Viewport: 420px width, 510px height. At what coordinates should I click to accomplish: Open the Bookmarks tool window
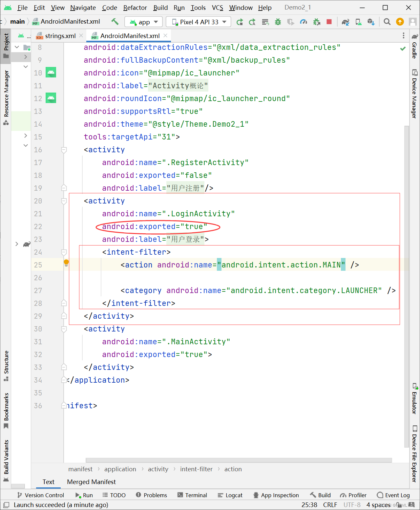(x=6, y=411)
